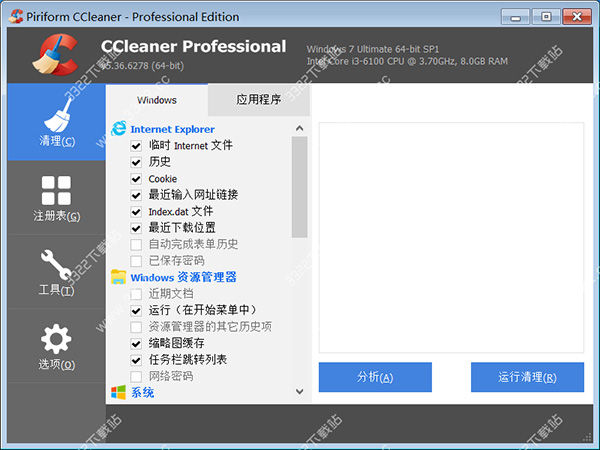This screenshot has height=450, width=600.
Task: Select the Windows 资源管理器 section heading
Action: [x=183, y=277]
